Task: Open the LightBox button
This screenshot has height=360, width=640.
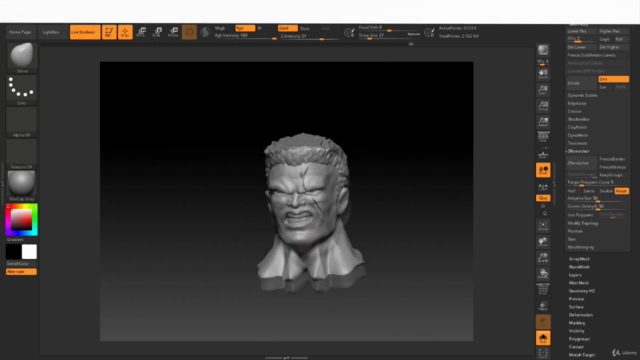Action: click(51, 32)
